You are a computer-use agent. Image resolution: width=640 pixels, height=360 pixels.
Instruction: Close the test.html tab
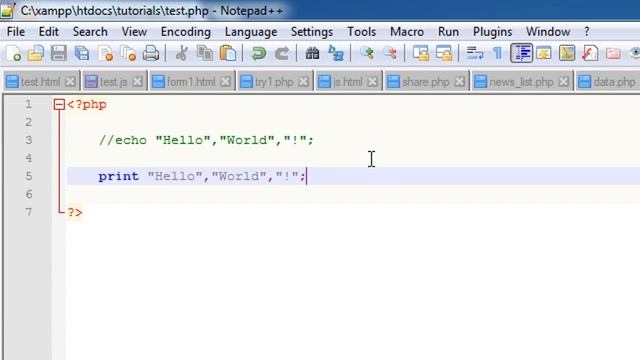[70, 82]
